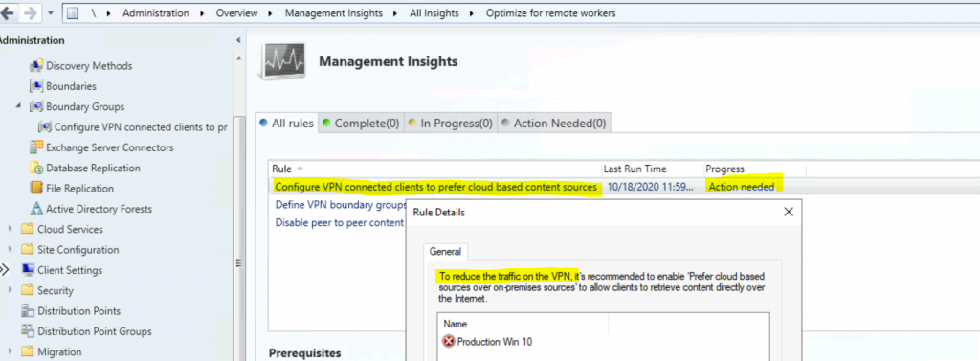Click the Client Settings monitor icon
The height and width of the screenshot is (361, 980).
click(x=27, y=270)
